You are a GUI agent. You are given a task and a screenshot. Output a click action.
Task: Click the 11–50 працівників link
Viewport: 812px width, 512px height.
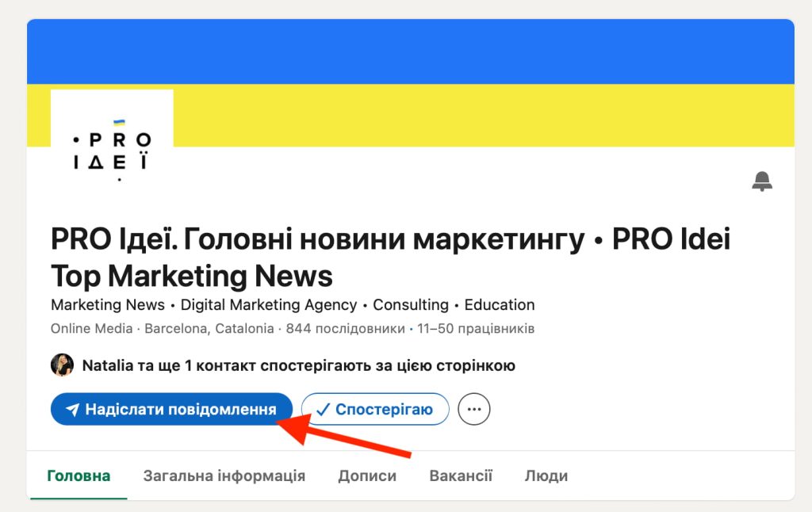[x=476, y=329]
